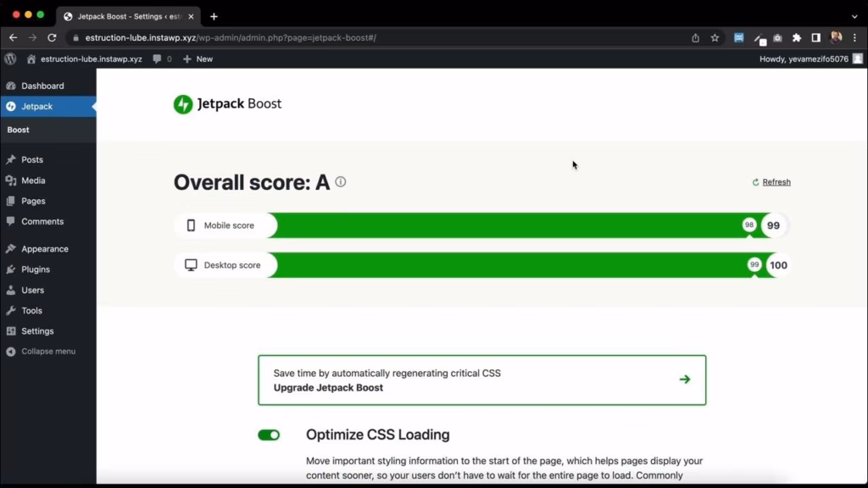
Task: Click the Mobile score progress bar
Action: (509, 225)
